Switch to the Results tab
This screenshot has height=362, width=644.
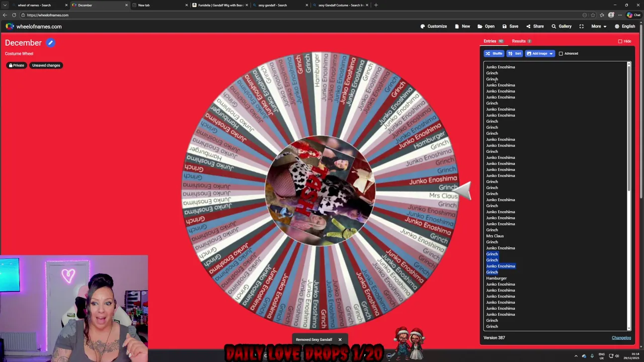(522, 41)
